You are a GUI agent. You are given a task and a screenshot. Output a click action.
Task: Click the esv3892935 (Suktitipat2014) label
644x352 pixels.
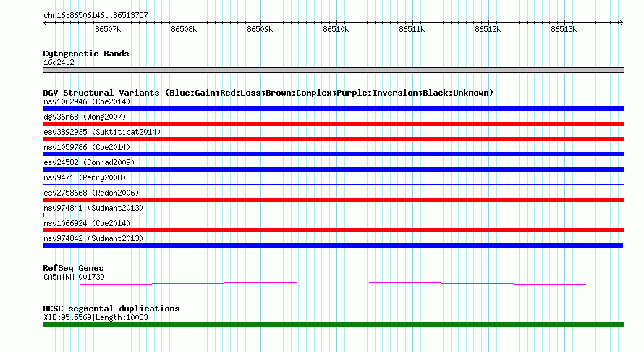(102, 132)
